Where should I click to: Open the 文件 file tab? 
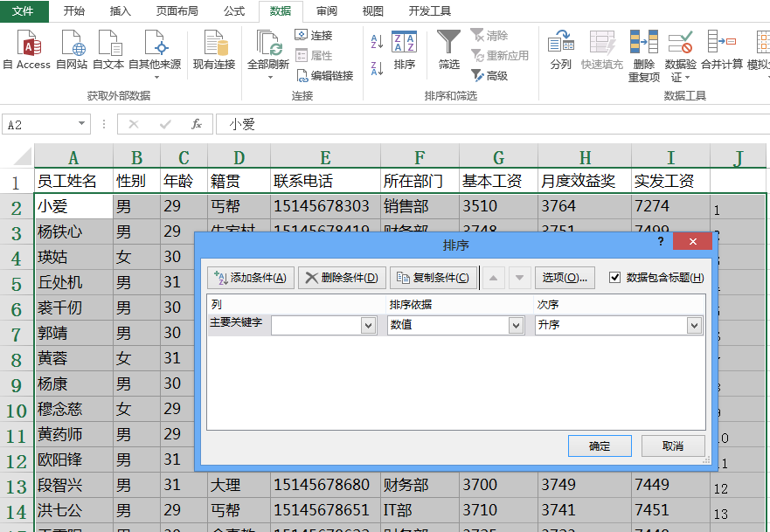[x=23, y=10]
